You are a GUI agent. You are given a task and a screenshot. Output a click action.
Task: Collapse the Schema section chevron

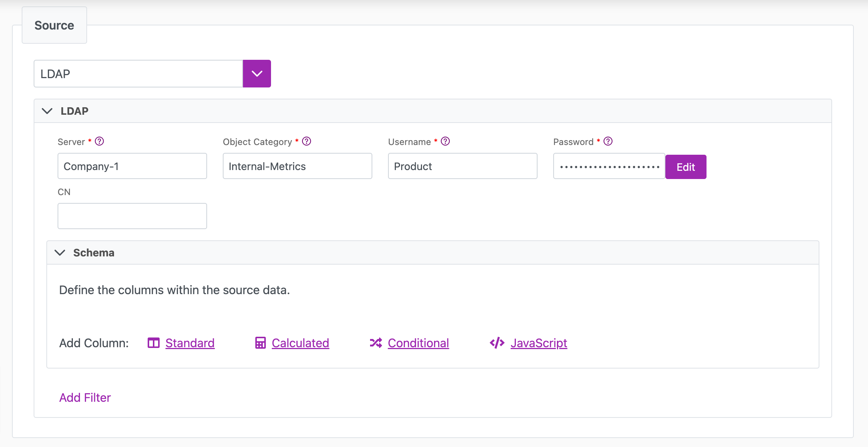coord(60,253)
